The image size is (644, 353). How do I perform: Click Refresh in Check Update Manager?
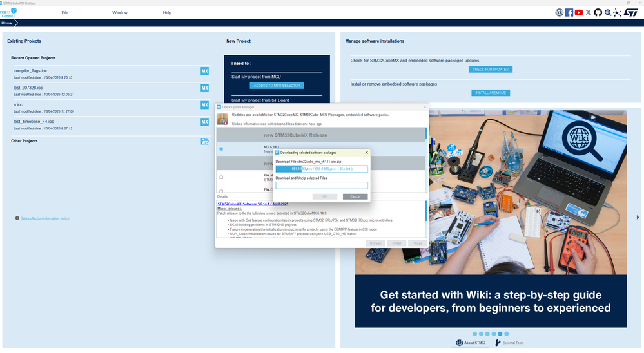(x=375, y=243)
